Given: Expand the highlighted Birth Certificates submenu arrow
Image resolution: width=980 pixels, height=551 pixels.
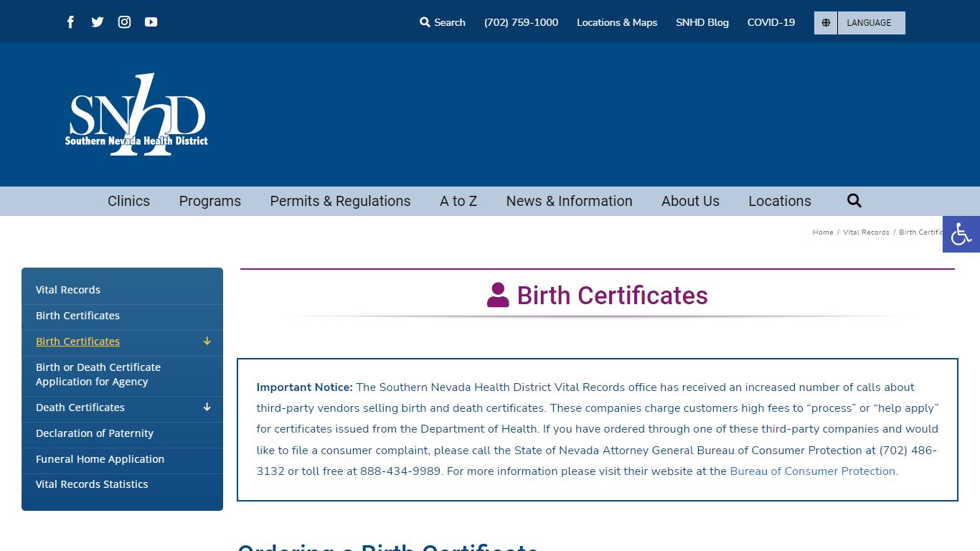Looking at the screenshot, I should pyautogui.click(x=207, y=342).
